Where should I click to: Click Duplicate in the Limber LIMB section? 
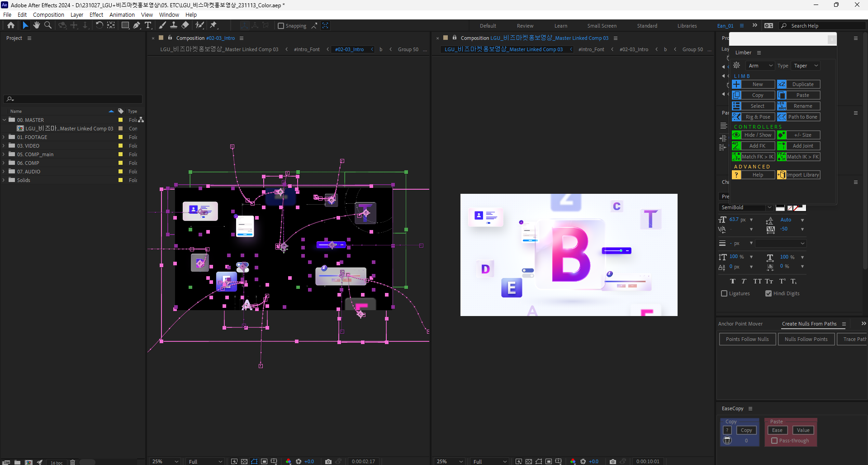point(803,84)
